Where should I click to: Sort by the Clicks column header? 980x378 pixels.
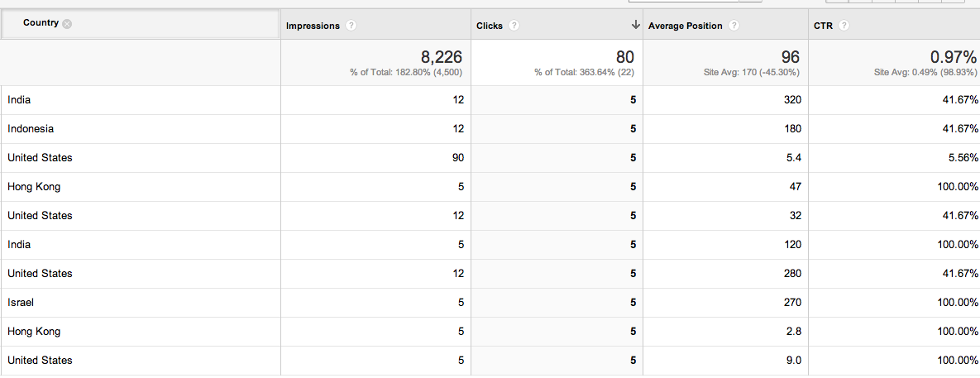(490, 26)
